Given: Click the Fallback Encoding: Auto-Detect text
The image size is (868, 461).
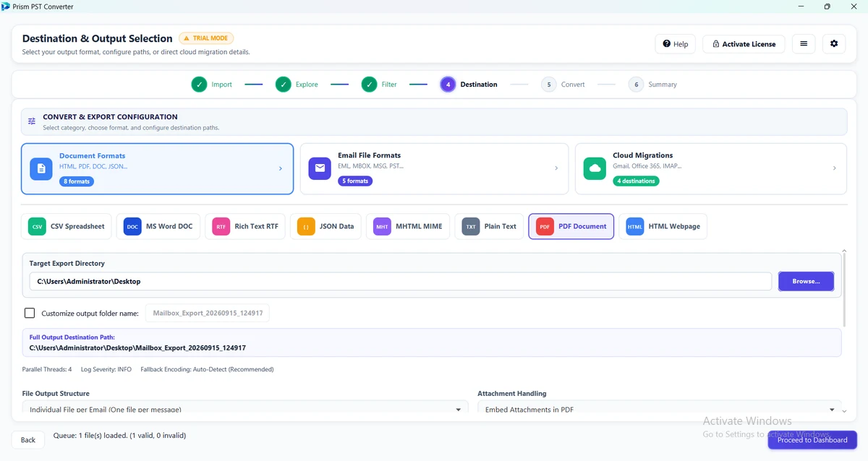Looking at the screenshot, I should (207, 369).
